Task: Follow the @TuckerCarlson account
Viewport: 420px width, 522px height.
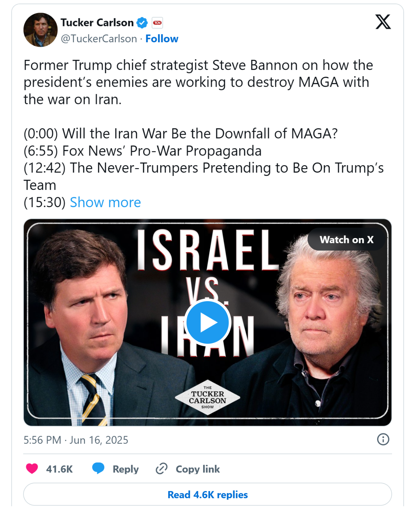Action: [x=162, y=39]
